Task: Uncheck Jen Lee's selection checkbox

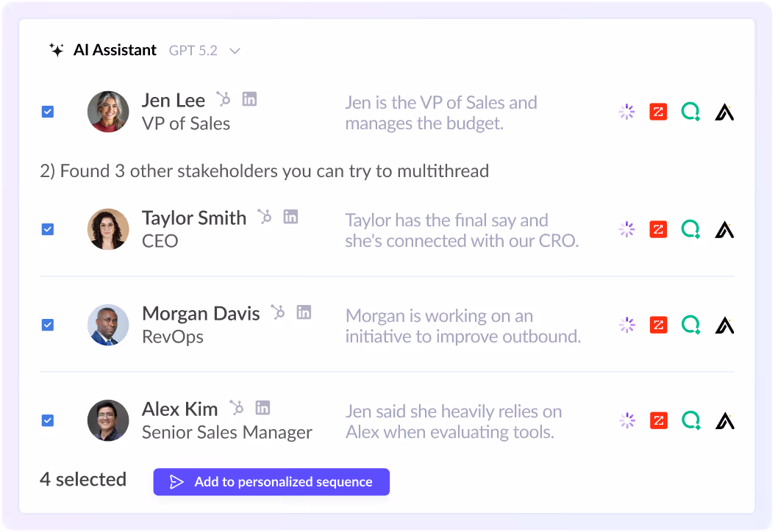Action: 48,112
